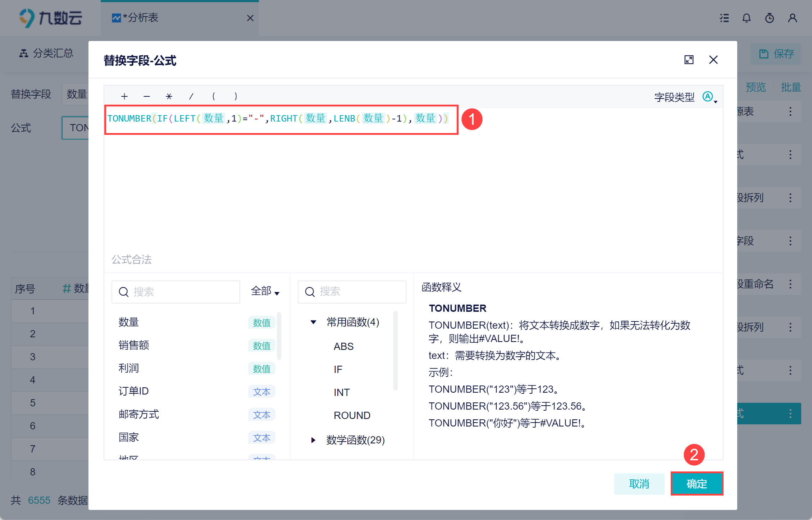
Task: Open the notification bell icon
Action: click(747, 18)
